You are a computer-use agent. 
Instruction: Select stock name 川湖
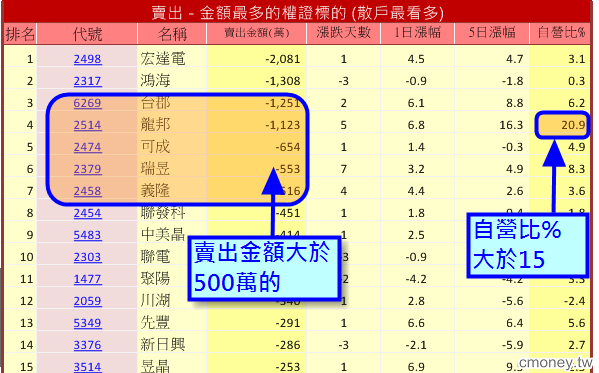pos(155,301)
